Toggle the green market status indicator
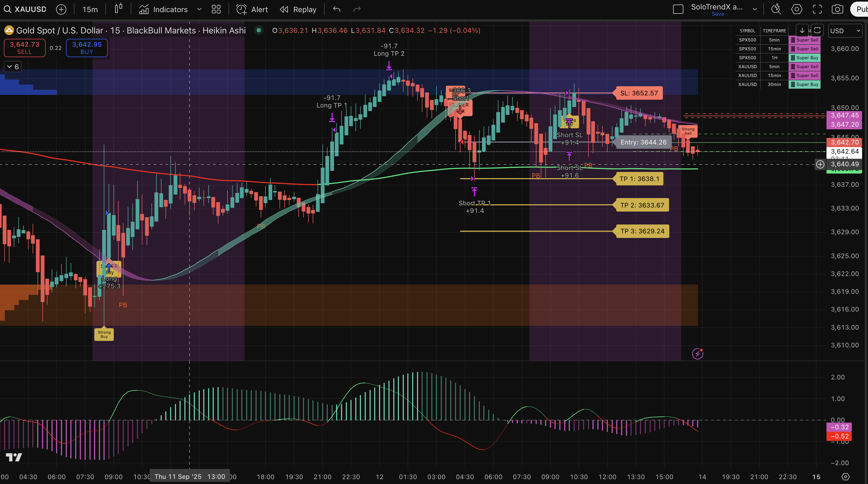The image size is (868, 484). click(259, 30)
